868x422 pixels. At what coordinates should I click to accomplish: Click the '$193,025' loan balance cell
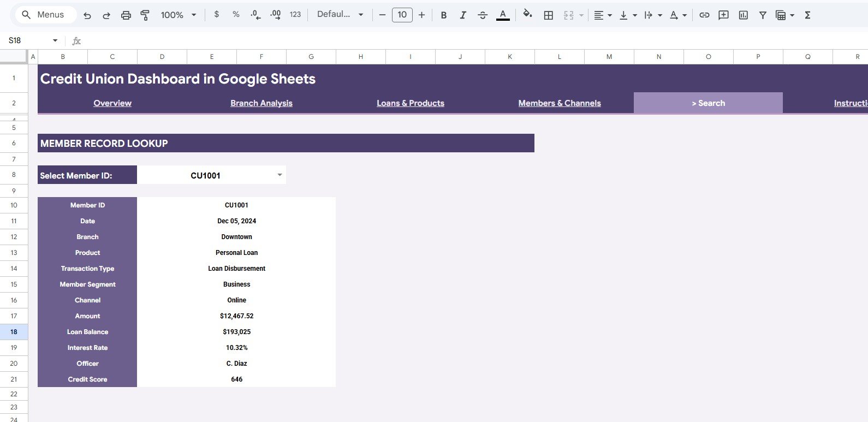pos(236,332)
